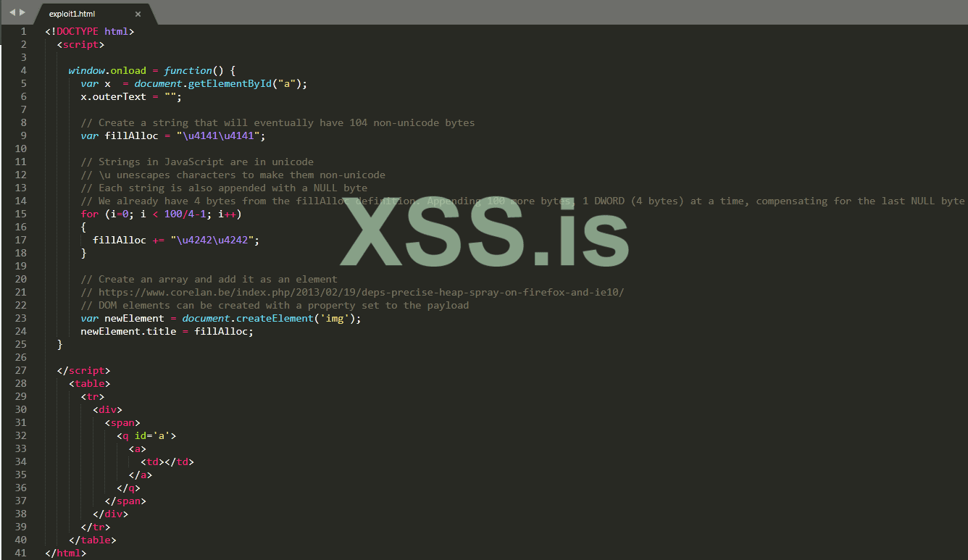
Task: Click the 'appended with a NULL byte' comment
Action: [224, 188]
